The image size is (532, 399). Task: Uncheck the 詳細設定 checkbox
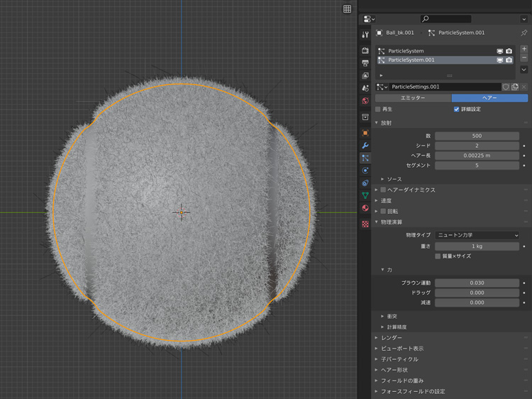point(456,109)
